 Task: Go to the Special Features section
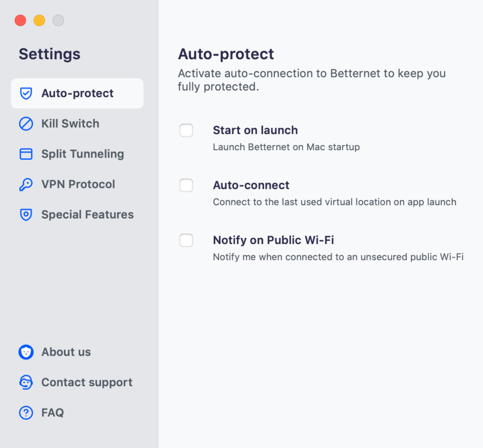(x=77, y=215)
